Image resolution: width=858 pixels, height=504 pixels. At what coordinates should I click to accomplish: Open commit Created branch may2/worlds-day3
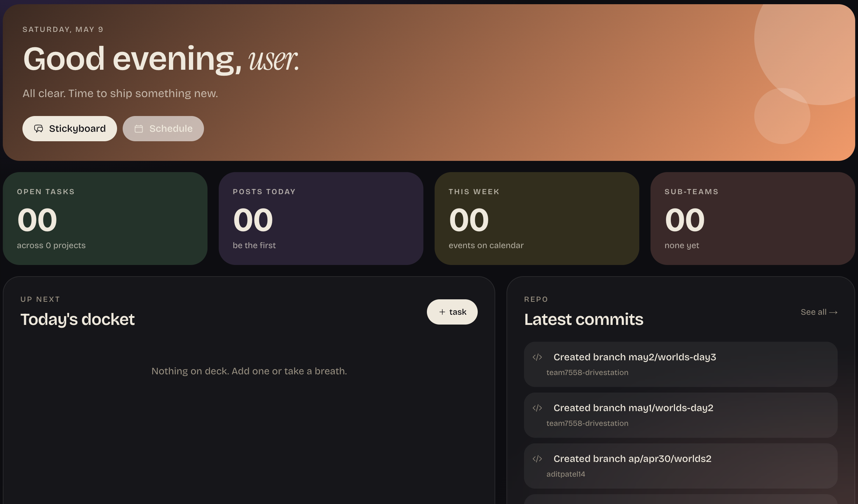[x=681, y=364]
